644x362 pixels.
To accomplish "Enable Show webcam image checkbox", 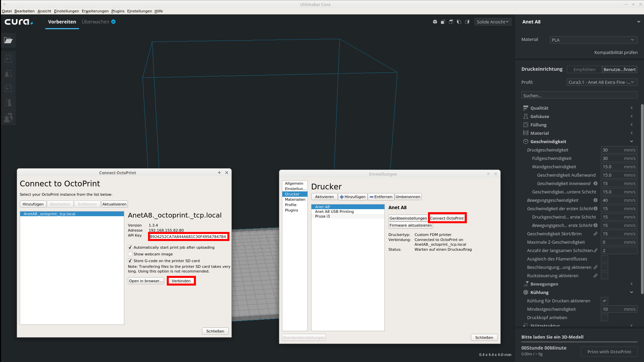I will click(x=130, y=254).
